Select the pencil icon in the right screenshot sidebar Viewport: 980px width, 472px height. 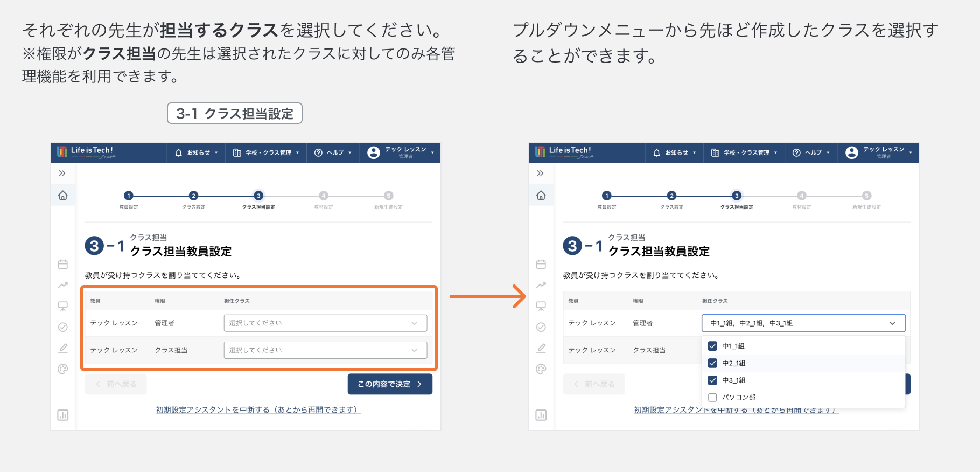[x=541, y=348]
